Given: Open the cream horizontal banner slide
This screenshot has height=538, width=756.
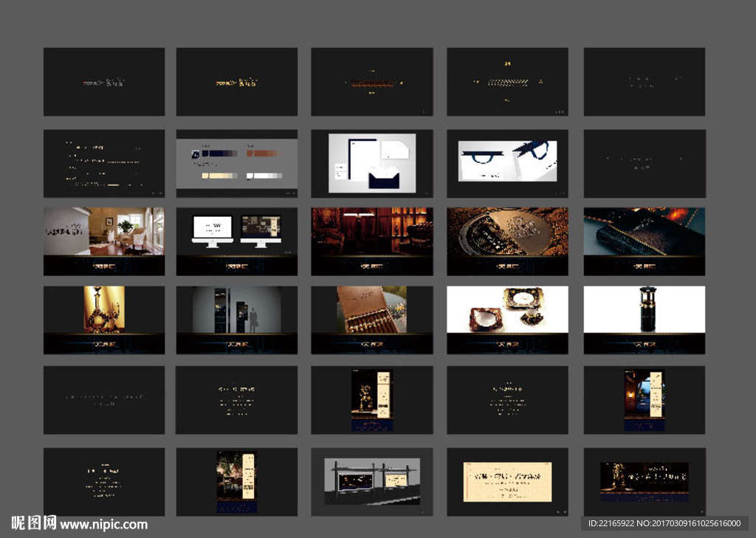Looking at the screenshot, I should (507, 481).
